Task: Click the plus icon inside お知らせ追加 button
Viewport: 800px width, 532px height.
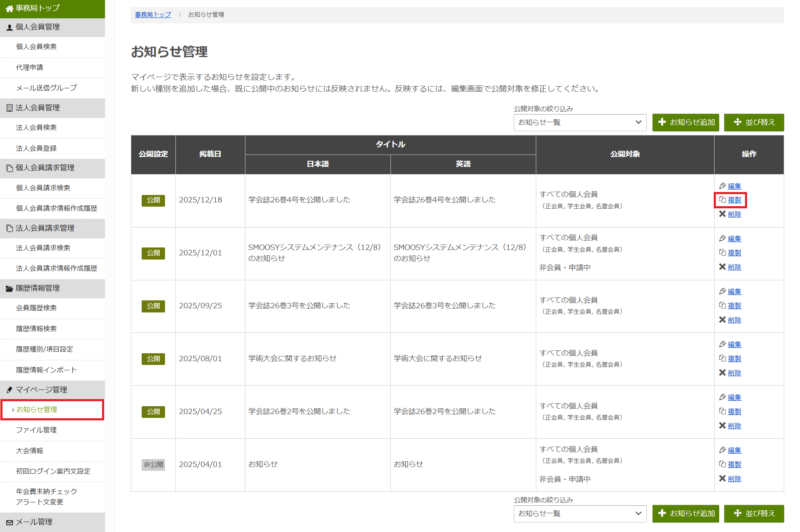Action: click(662, 122)
